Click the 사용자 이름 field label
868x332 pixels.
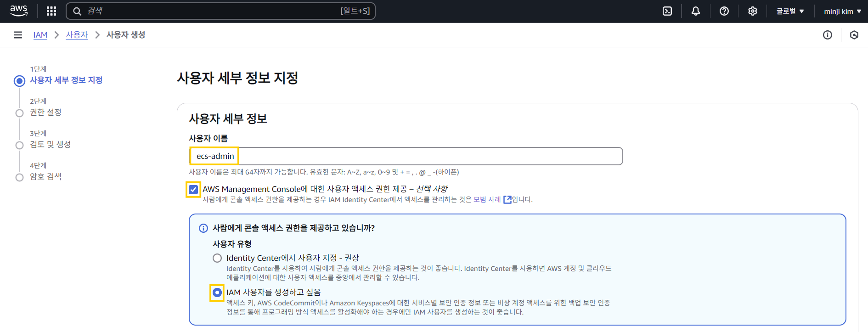[208, 138]
